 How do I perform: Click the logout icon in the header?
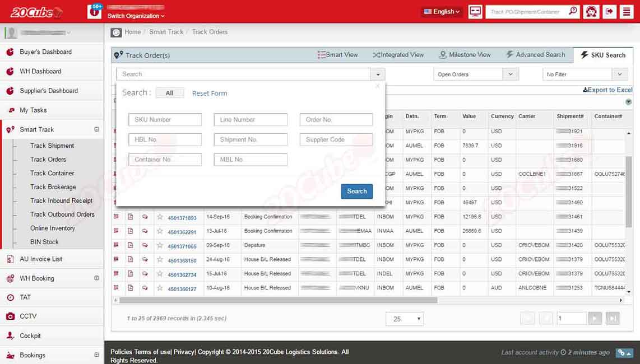pos(609,11)
